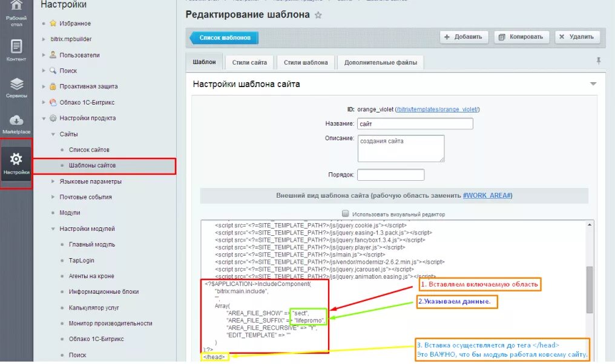Select Облако 1С-Битрикс under Настройки модулей

tap(96, 339)
